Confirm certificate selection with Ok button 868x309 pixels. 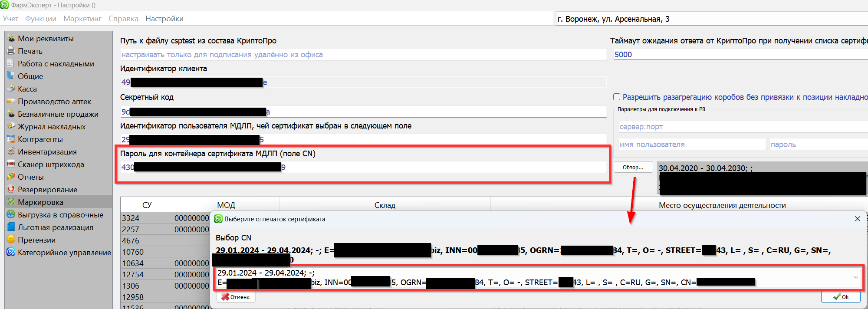click(841, 297)
